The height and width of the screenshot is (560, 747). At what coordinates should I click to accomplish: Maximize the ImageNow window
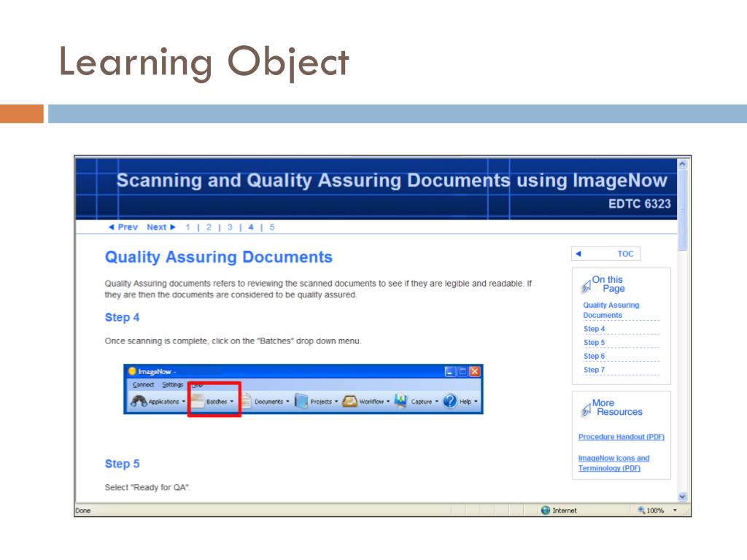[x=462, y=371]
